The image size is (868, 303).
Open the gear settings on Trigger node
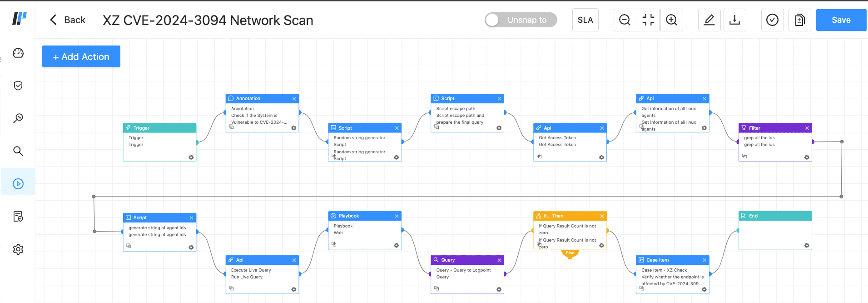pyautogui.click(x=191, y=157)
